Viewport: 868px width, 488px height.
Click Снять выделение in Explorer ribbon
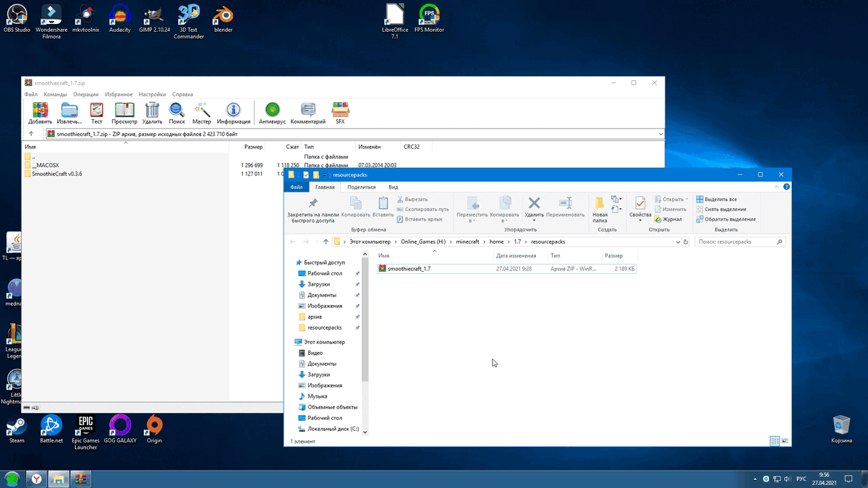[720, 209]
